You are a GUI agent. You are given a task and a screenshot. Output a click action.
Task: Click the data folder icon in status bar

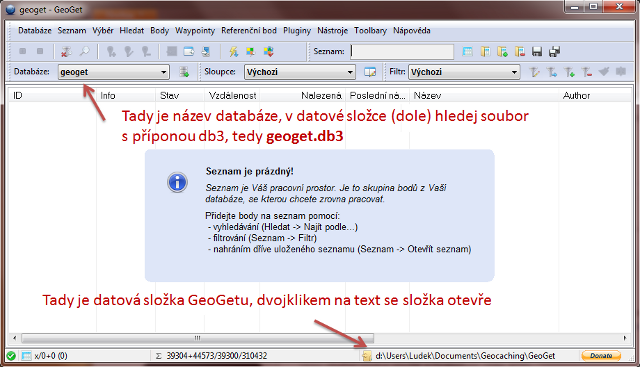coord(367,356)
